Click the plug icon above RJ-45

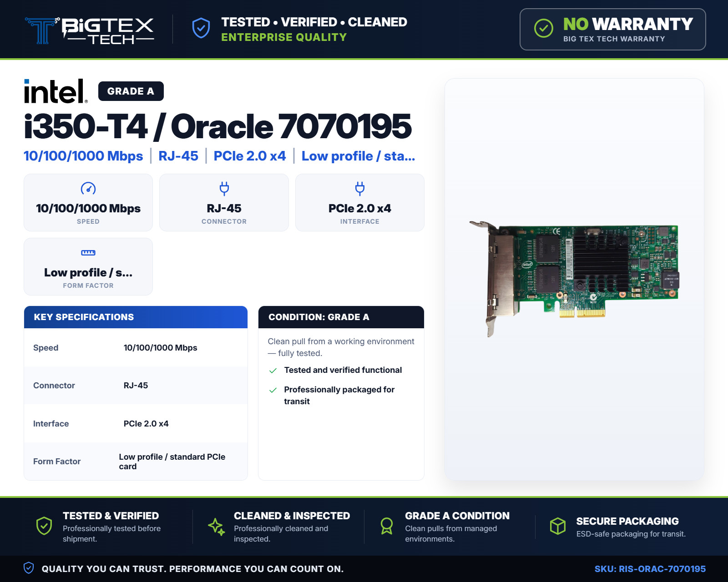click(x=224, y=188)
